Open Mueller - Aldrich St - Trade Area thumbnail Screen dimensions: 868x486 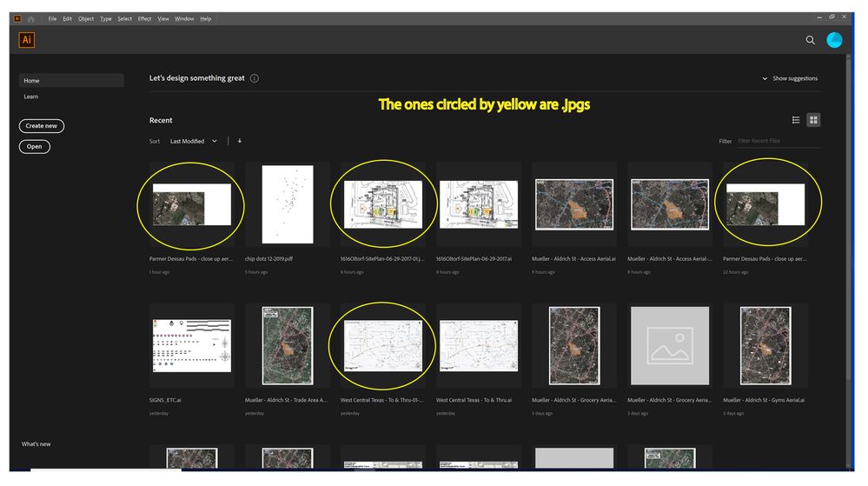point(288,345)
